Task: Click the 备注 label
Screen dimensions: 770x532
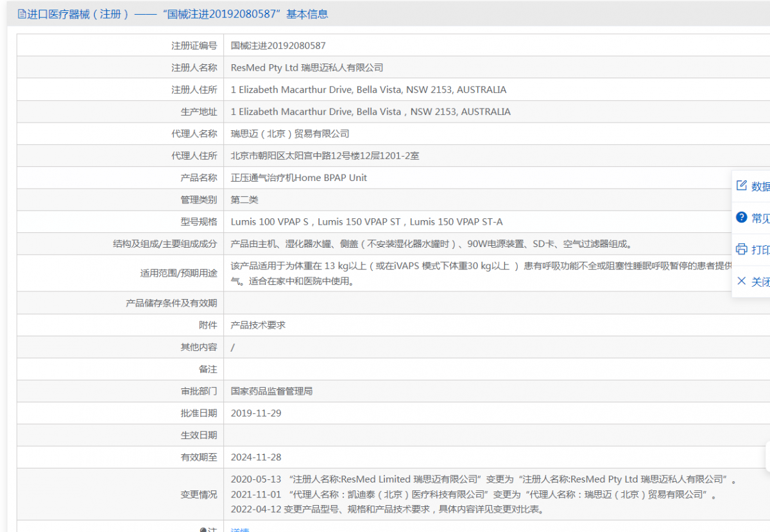Action: (x=208, y=369)
